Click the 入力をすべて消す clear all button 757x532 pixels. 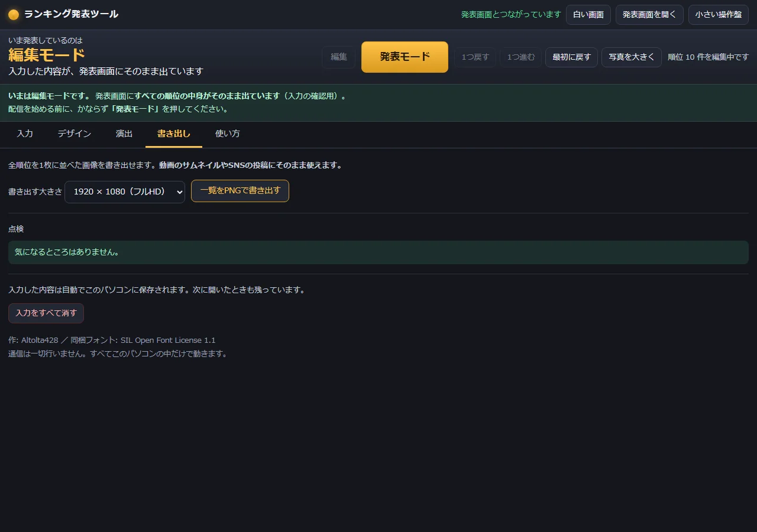pyautogui.click(x=46, y=313)
